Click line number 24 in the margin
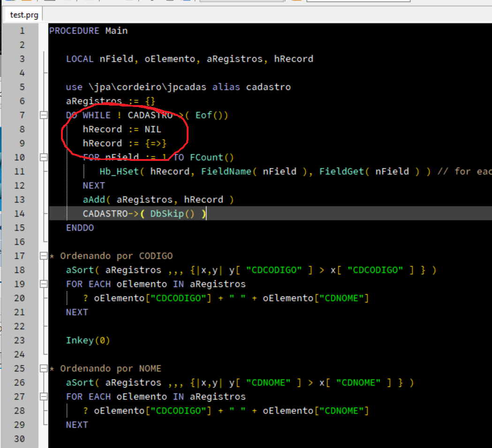The height and width of the screenshot is (448, 492). click(x=19, y=355)
